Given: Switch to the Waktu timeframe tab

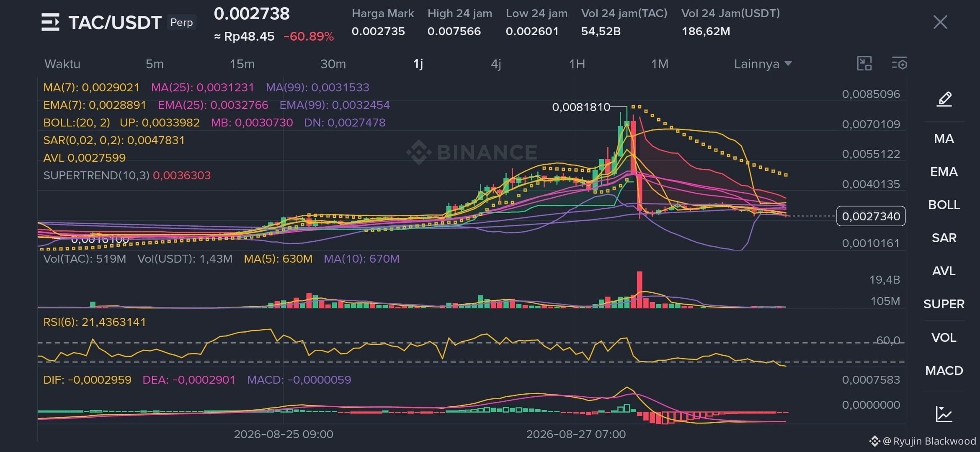Looking at the screenshot, I should click(x=62, y=64).
